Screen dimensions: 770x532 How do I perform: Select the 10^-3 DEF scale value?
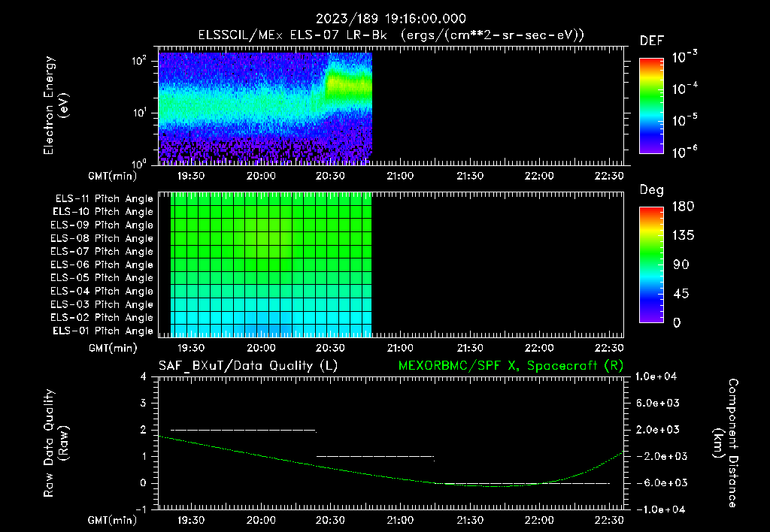coord(684,56)
